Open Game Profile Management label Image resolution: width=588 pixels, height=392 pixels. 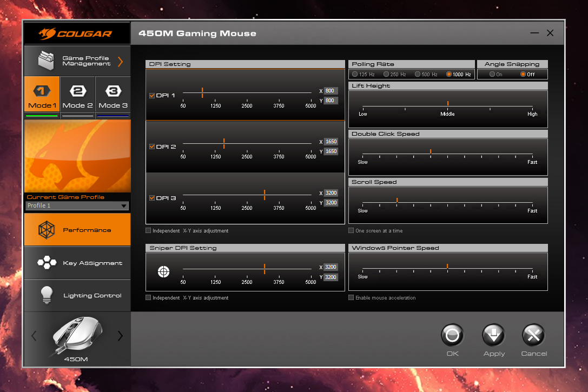(86, 61)
